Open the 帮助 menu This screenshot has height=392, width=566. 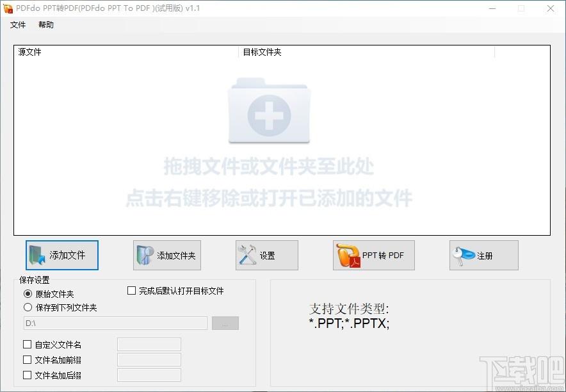coord(46,24)
